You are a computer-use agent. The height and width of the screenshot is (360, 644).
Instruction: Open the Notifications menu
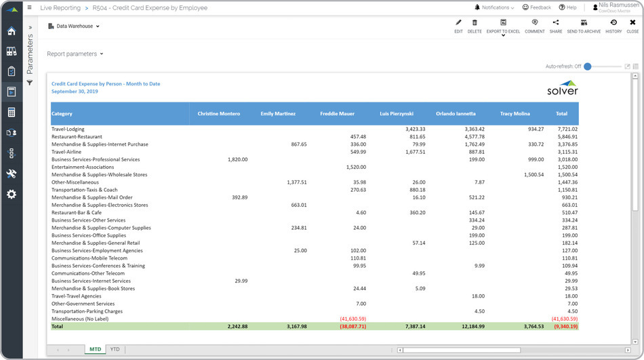pos(494,7)
